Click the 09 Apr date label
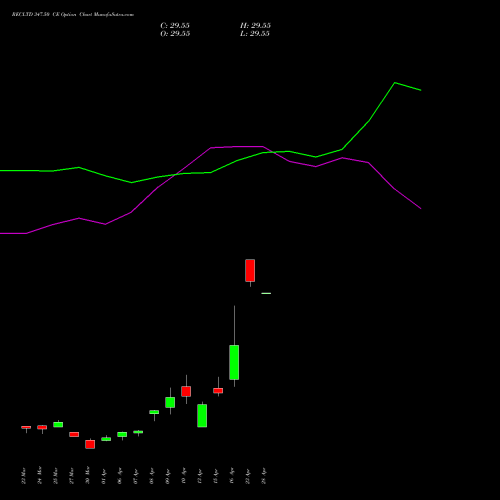500x500 pixels. (x=167, y=476)
